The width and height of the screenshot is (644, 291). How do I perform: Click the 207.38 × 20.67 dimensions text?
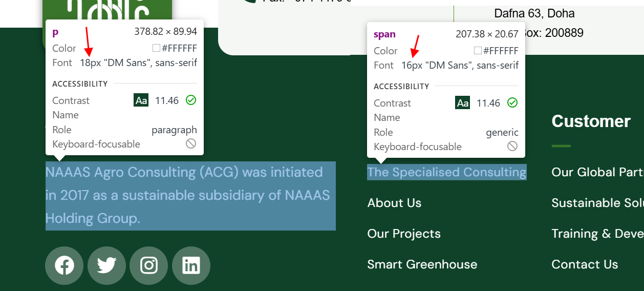click(487, 34)
